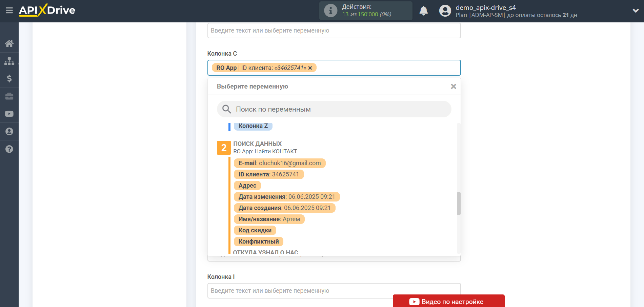Screen dimensions: 644x307
Task: Pick the Колонка Z variable
Action: (x=253, y=126)
